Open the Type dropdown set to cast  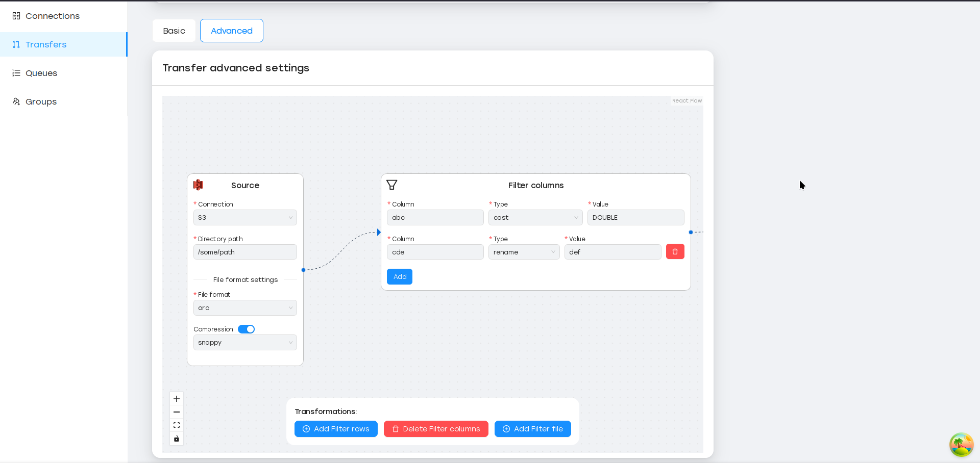coord(535,218)
